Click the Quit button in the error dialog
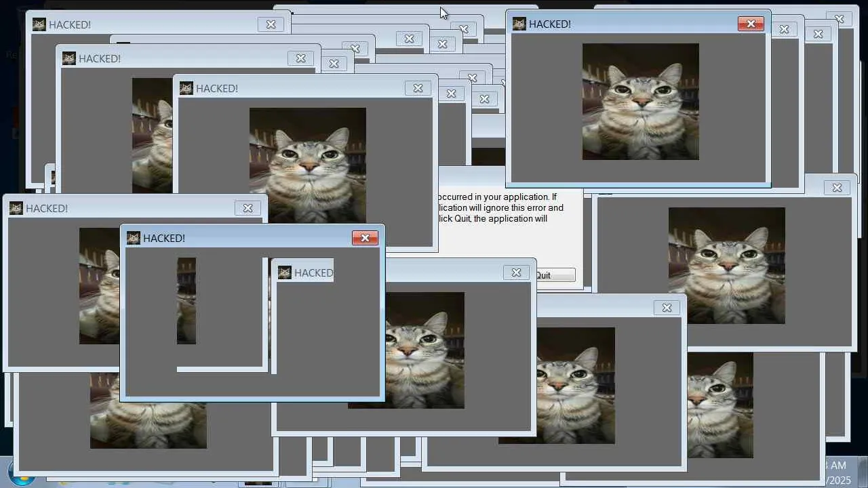The width and height of the screenshot is (868, 488). 555,275
